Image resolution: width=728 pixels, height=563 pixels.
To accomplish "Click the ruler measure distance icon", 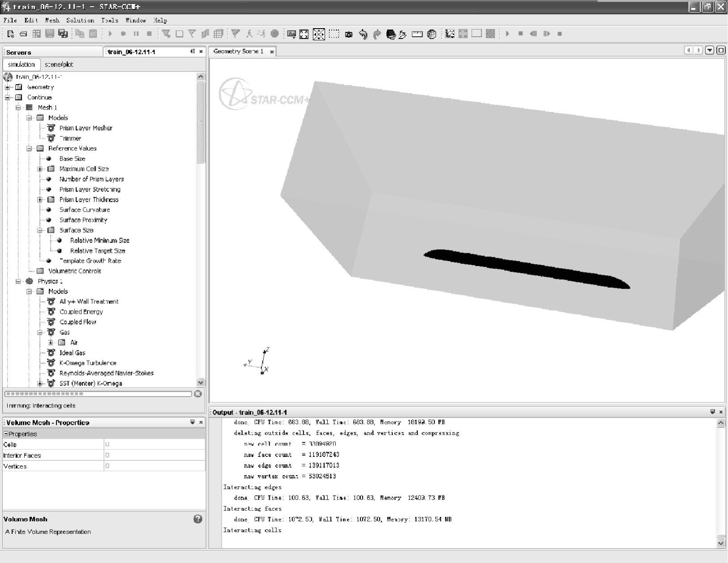I will click(x=417, y=34).
